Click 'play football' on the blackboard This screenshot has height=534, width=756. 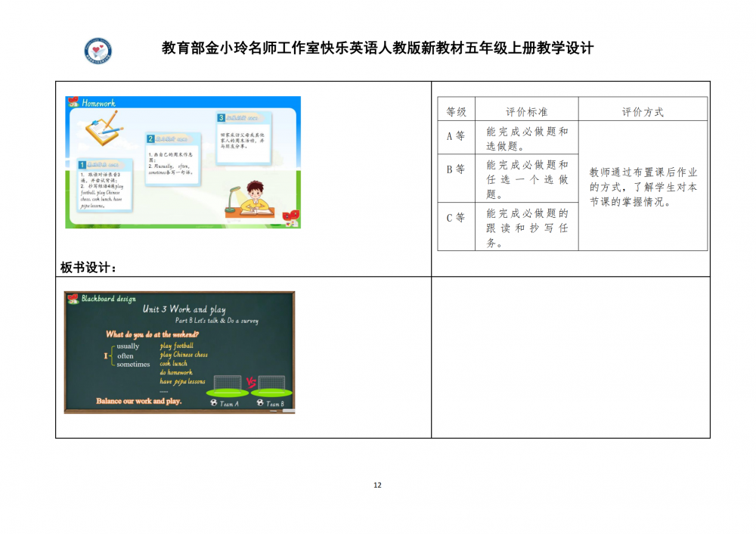[176, 346]
